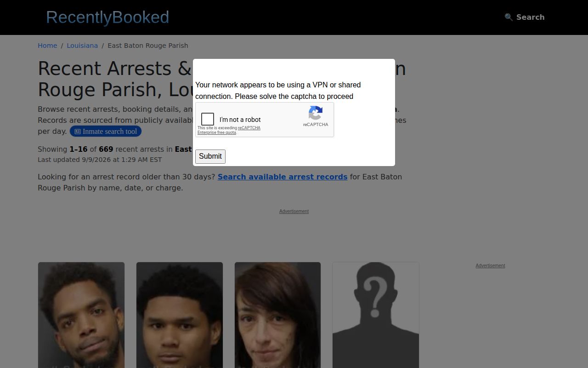Click the "I'm not a robot" label text
This screenshot has width=588, height=368.
point(240,120)
